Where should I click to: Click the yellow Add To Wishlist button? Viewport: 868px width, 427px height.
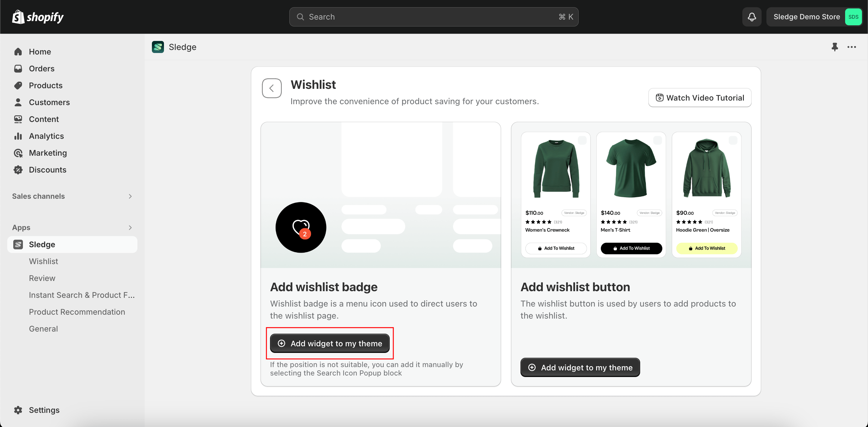706,248
